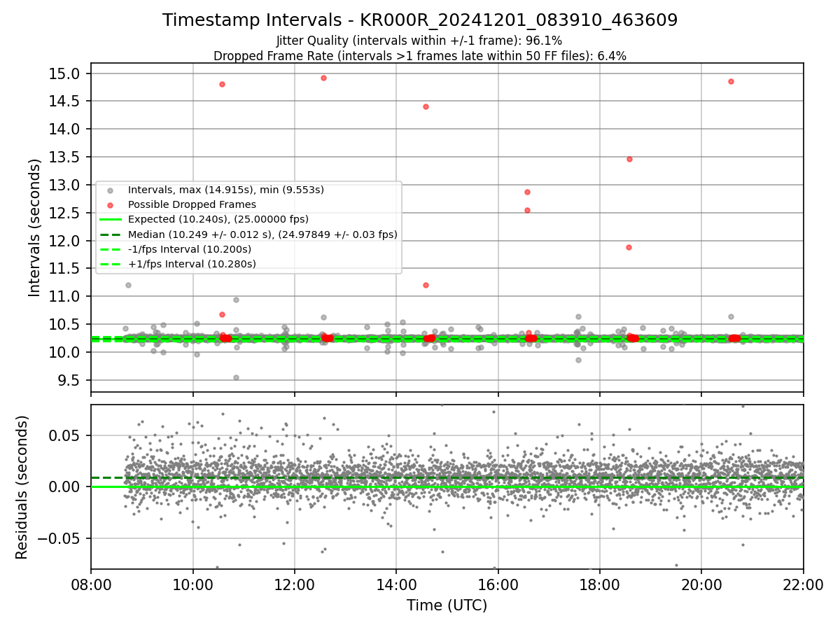Click the red point at 11.2s near 14:35
Image resolution: width=840 pixels, height=630 pixels.
tap(426, 285)
